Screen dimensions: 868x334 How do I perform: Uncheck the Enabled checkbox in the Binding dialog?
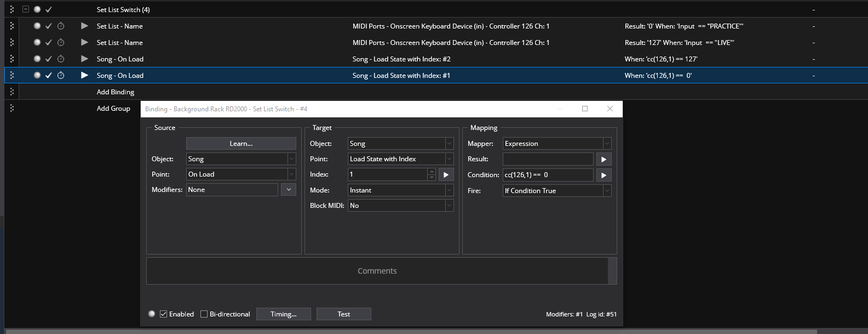click(164, 314)
